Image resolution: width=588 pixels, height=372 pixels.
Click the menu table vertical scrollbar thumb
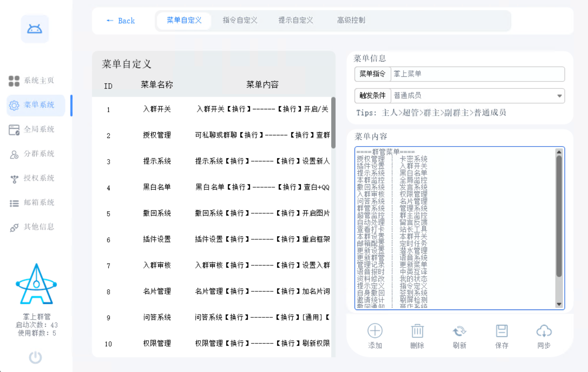(x=333, y=123)
